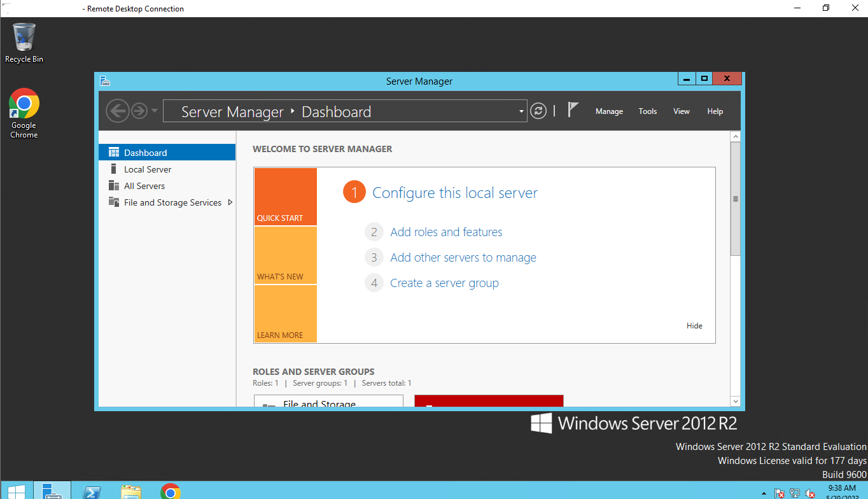Select the WHAT'S NEW tile
Screen dimensions: 868x499
click(x=285, y=255)
